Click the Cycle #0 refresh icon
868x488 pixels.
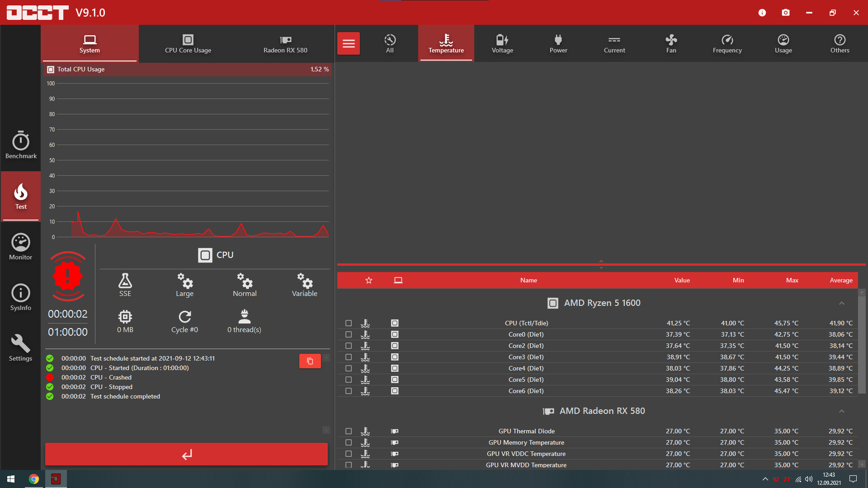point(184,316)
